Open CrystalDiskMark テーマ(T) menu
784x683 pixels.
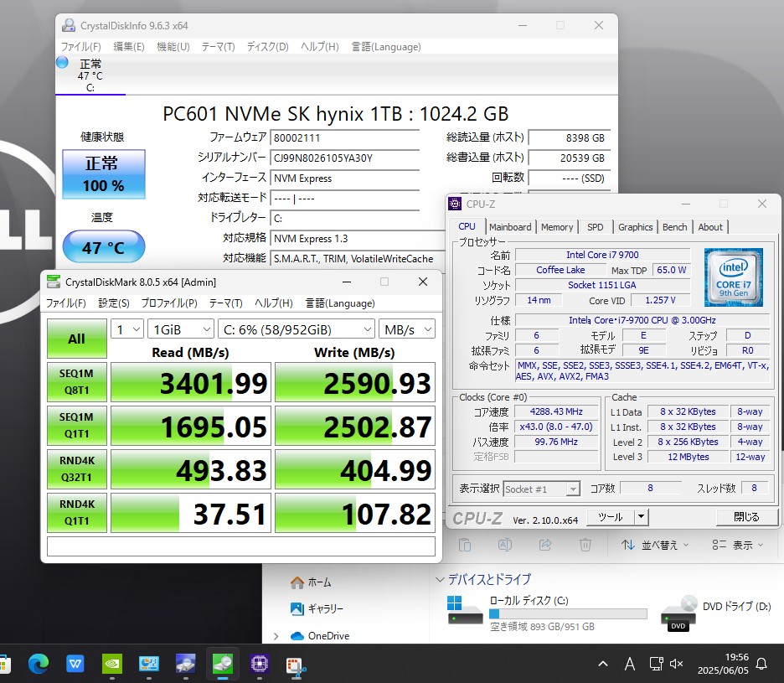tap(225, 303)
